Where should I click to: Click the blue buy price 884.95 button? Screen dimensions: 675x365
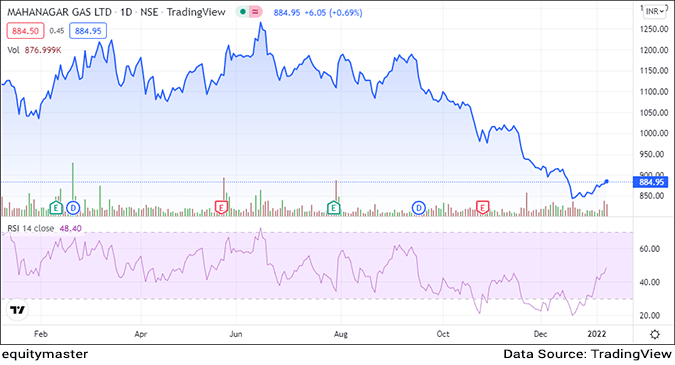click(88, 31)
